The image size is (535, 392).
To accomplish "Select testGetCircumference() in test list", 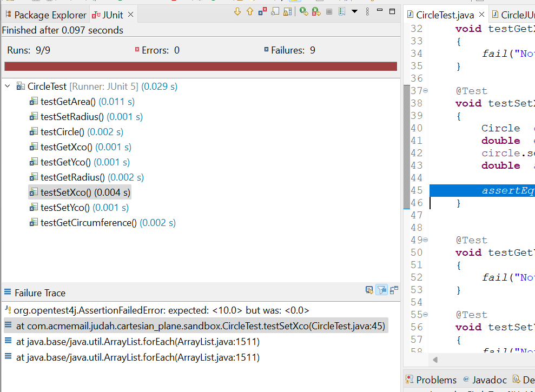I will pos(88,223).
